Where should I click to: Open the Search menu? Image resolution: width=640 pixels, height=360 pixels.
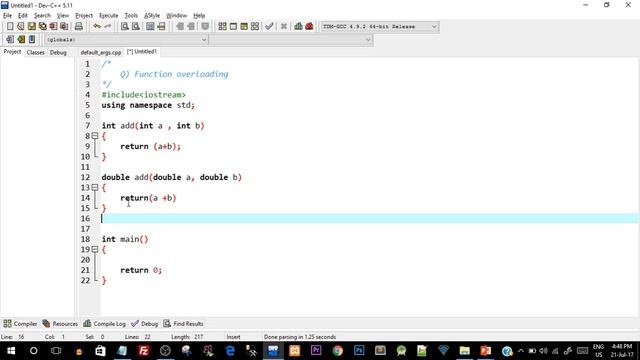point(42,16)
